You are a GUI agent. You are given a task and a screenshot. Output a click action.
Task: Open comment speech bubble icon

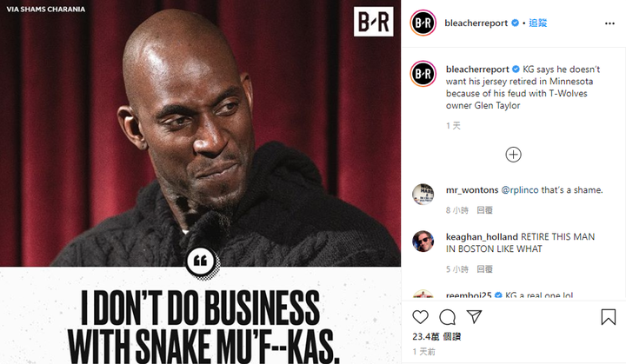(447, 317)
